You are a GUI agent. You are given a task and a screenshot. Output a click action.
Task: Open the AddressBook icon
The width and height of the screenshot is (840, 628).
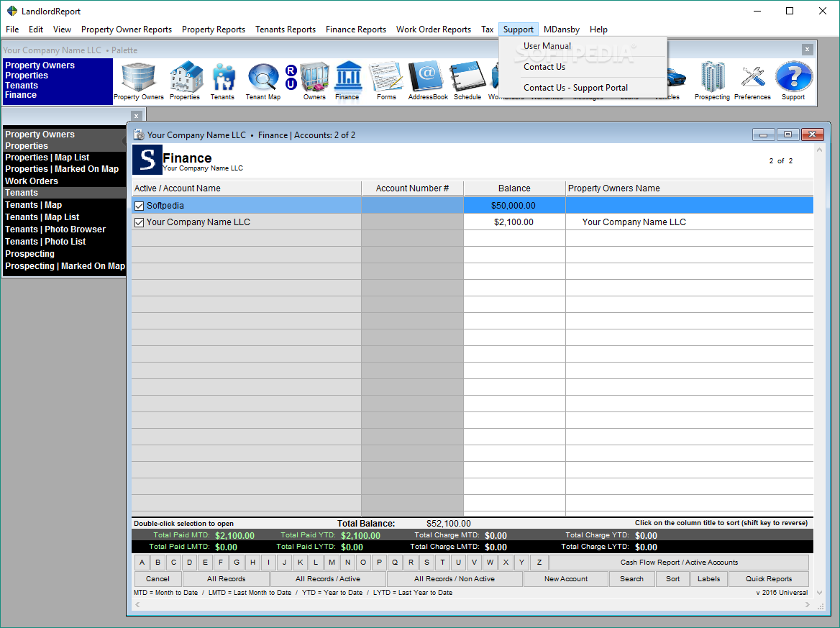point(426,77)
